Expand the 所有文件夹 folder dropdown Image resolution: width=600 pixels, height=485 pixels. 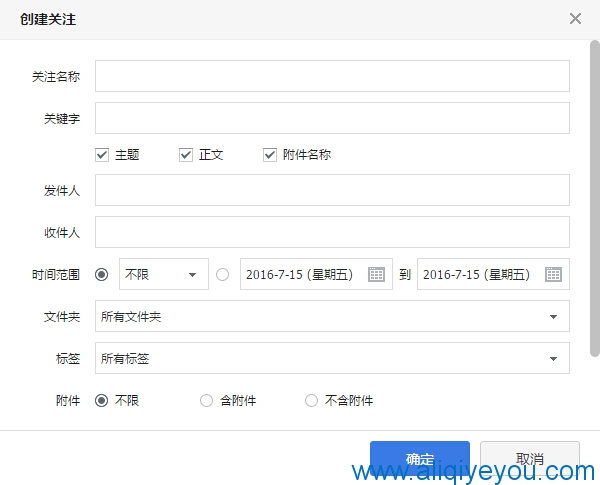tap(332, 316)
